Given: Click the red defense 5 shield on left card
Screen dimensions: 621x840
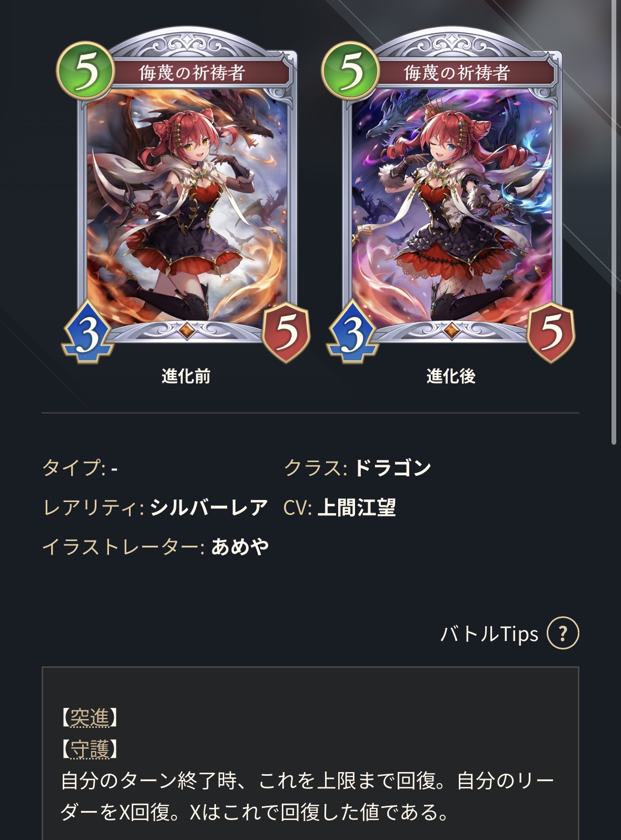Looking at the screenshot, I should 286,332.
